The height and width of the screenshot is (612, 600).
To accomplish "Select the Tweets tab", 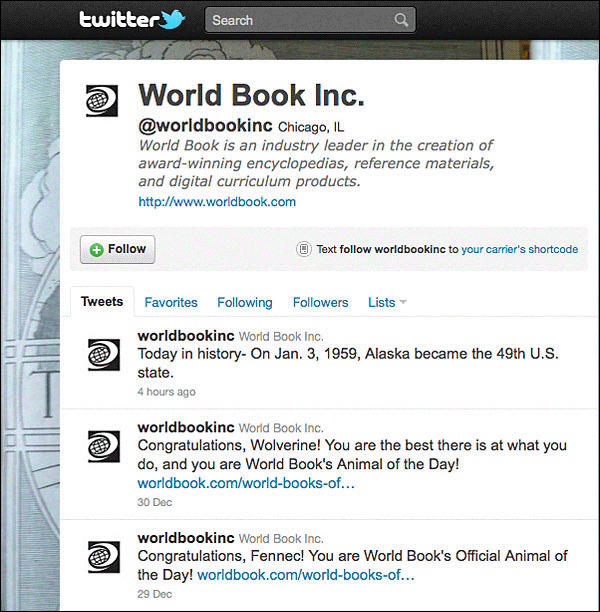I will click(x=102, y=301).
